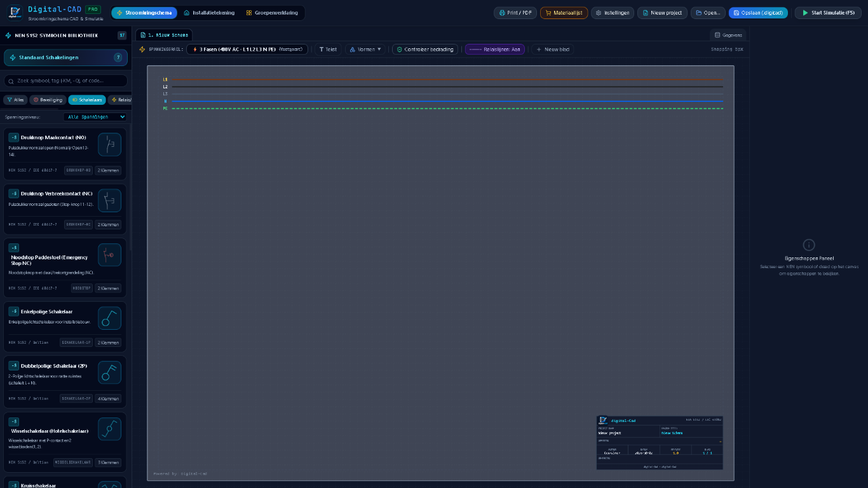Viewport: 868px width, 488px height.
Task: Choose the Dubbelpolige Schakelaar (2P) symbol icon
Action: click(109, 372)
